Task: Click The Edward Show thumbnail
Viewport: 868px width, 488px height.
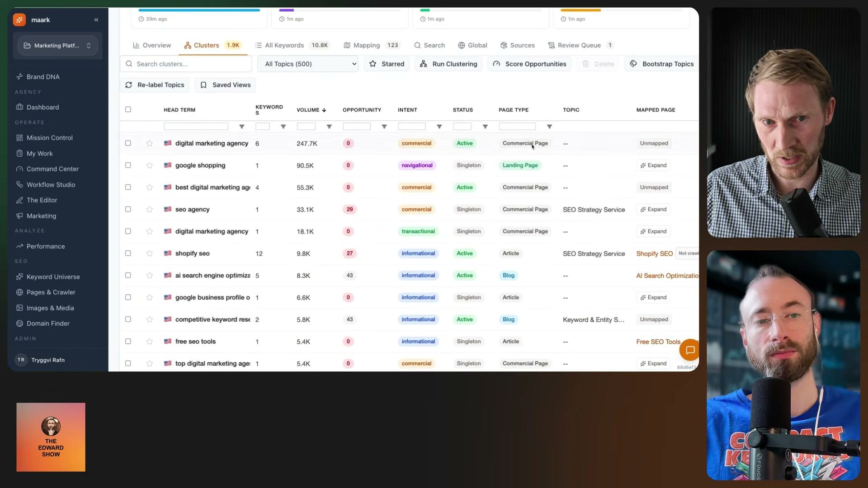Action: 51,437
